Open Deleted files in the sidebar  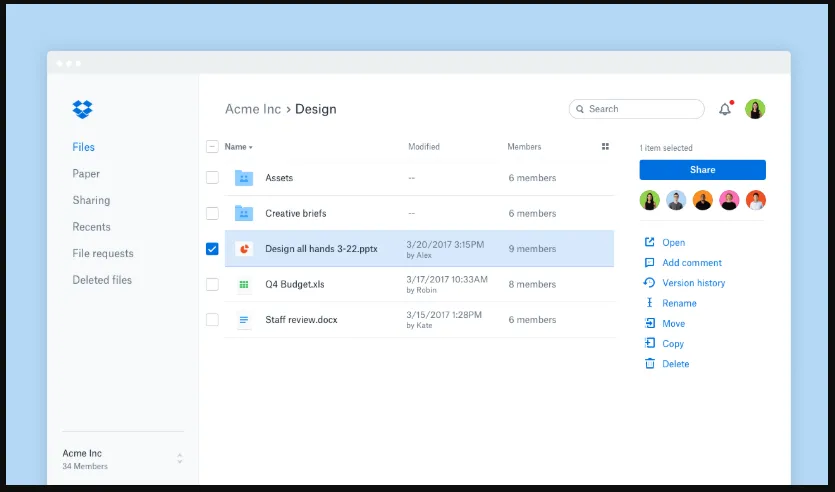tap(102, 280)
